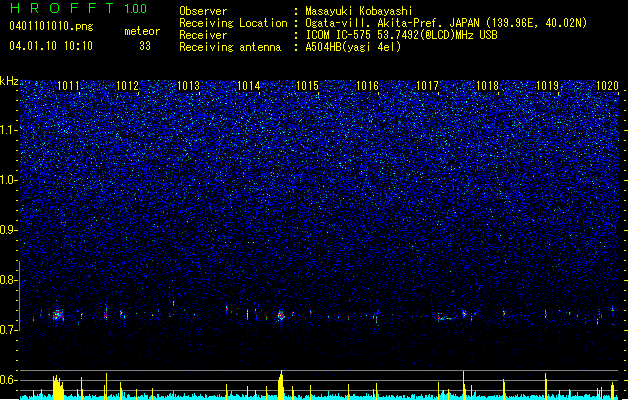Image resolution: width=629 pixels, height=400 pixels.
Task: Click the 1020 time axis marker
Action: tap(607, 86)
